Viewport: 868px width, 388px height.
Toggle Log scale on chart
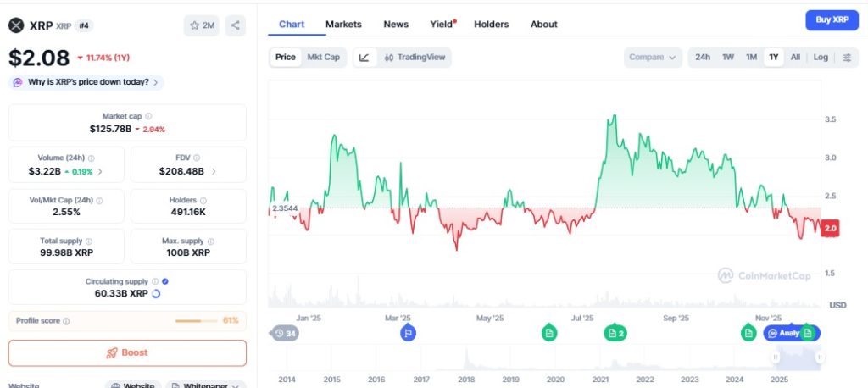pyautogui.click(x=821, y=58)
